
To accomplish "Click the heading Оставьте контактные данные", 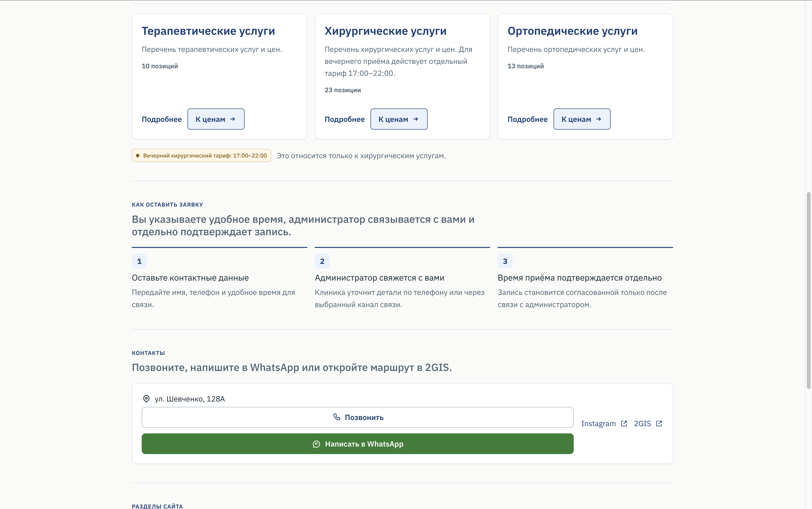I will tap(190, 278).
